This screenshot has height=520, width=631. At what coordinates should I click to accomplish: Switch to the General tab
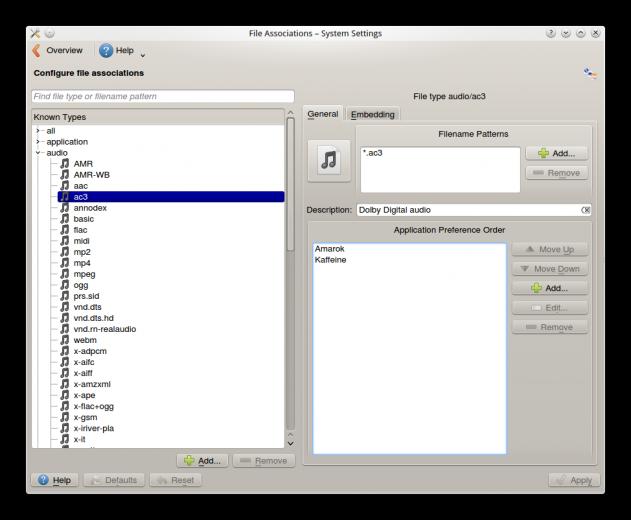click(323, 114)
